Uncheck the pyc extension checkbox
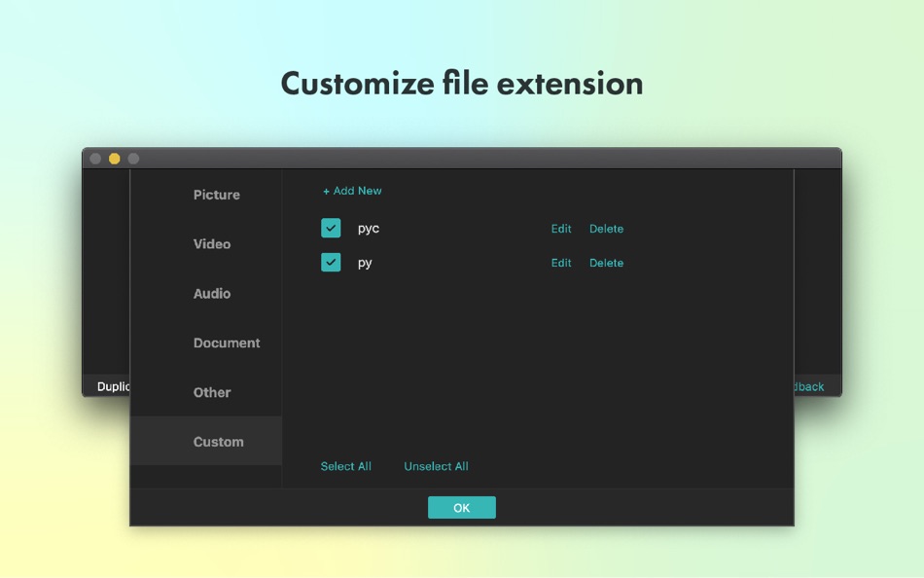 pyautogui.click(x=331, y=228)
